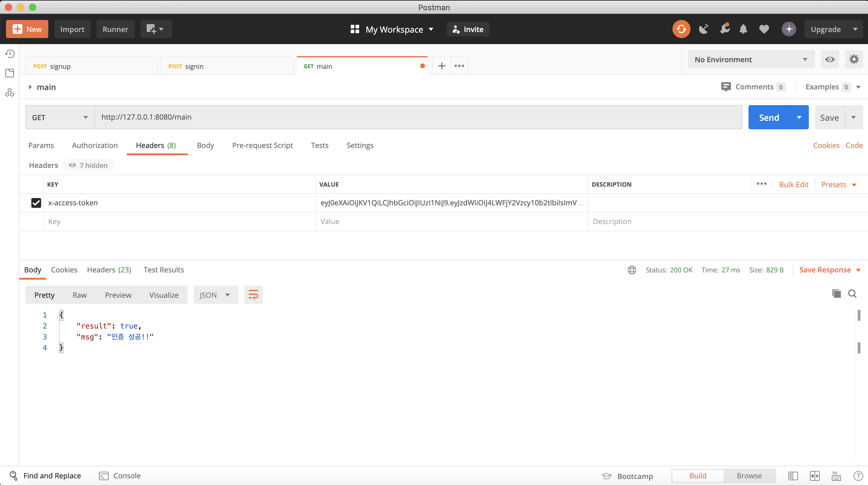Open the notifications bell icon
The height and width of the screenshot is (485, 868).
point(743,29)
